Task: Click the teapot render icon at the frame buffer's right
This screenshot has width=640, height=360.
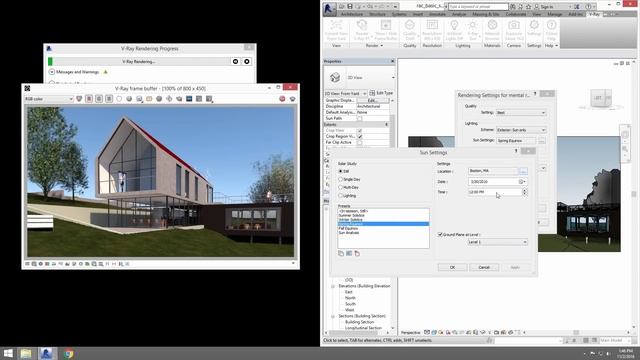Action: (x=292, y=99)
